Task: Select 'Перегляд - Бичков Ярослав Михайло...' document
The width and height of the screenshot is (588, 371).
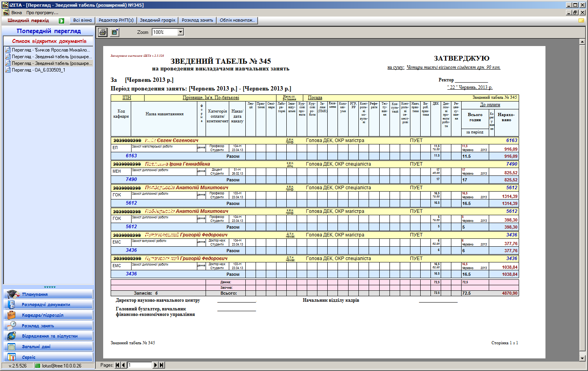Action: point(49,50)
